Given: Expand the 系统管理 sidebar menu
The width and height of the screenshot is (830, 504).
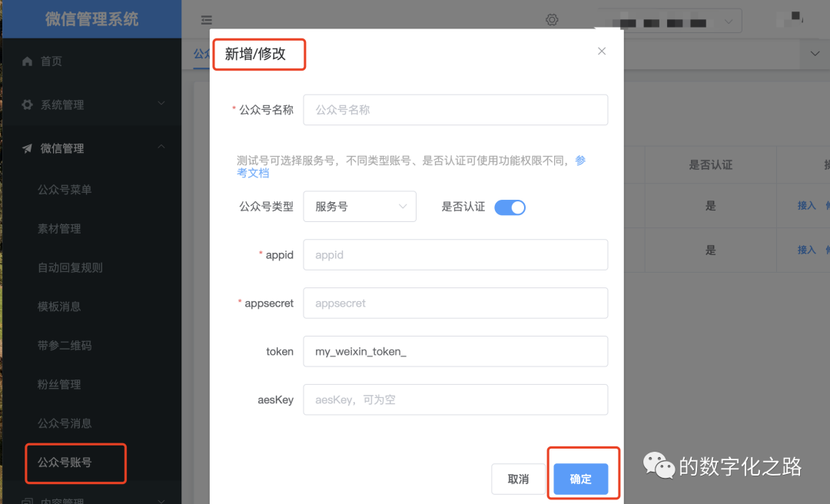Looking at the screenshot, I should (161, 103).
